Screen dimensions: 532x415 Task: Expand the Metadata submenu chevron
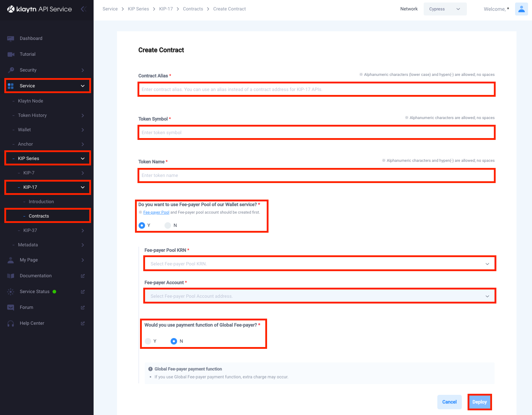click(83, 245)
